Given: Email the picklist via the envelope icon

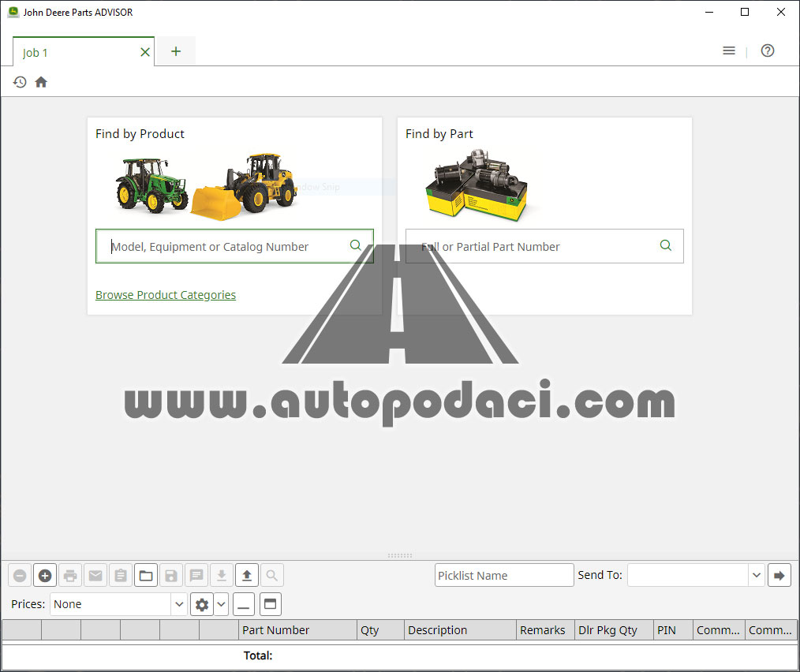Looking at the screenshot, I should click(95, 575).
